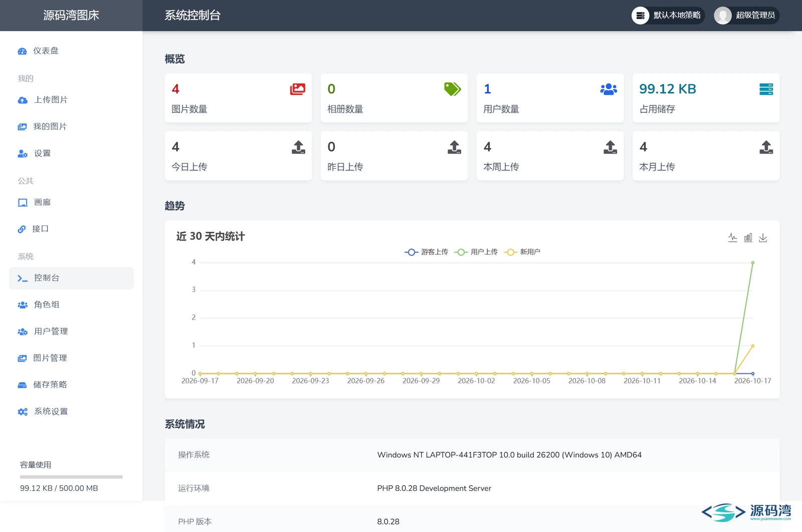This screenshot has height=532, width=802.
Task: Click the 源码湾图床 site title
Action: point(71,16)
